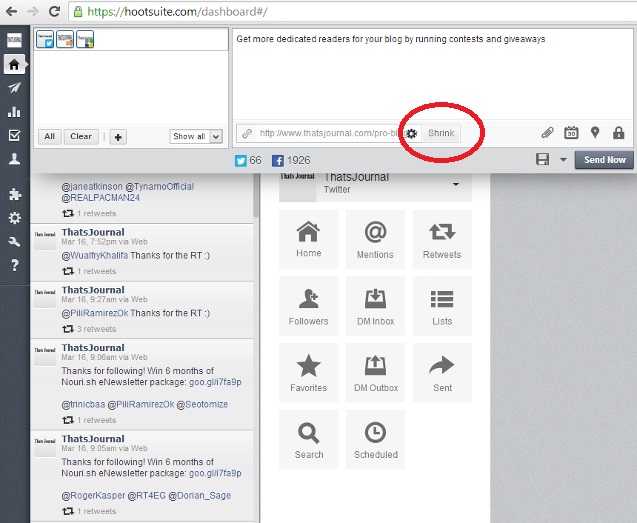
Task: Open the Show all dropdown
Action: 196,137
